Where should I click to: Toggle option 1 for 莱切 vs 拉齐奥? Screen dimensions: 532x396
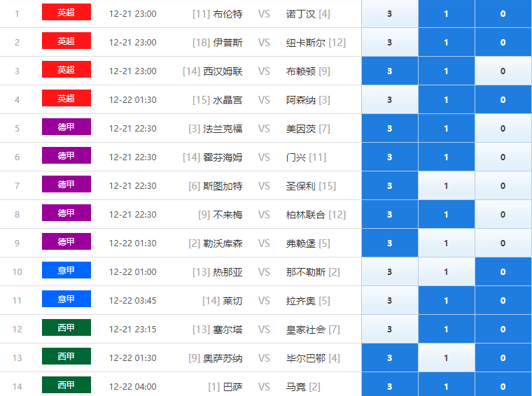[447, 300]
